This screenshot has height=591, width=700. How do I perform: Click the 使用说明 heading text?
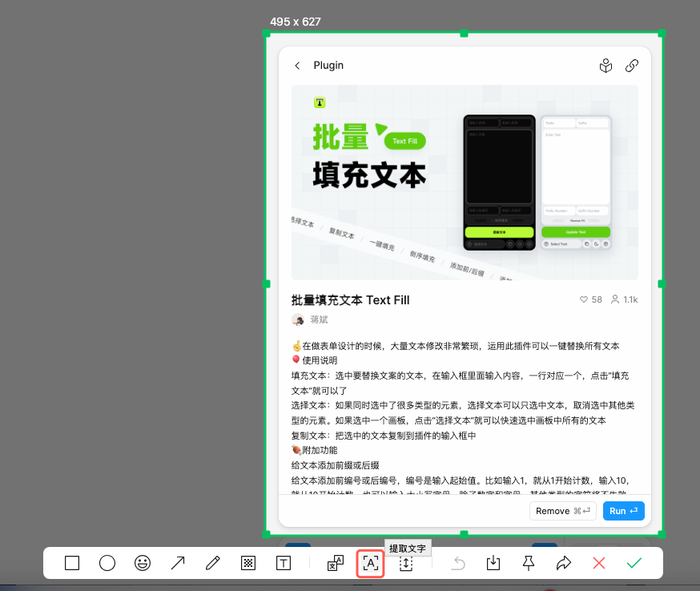click(320, 360)
